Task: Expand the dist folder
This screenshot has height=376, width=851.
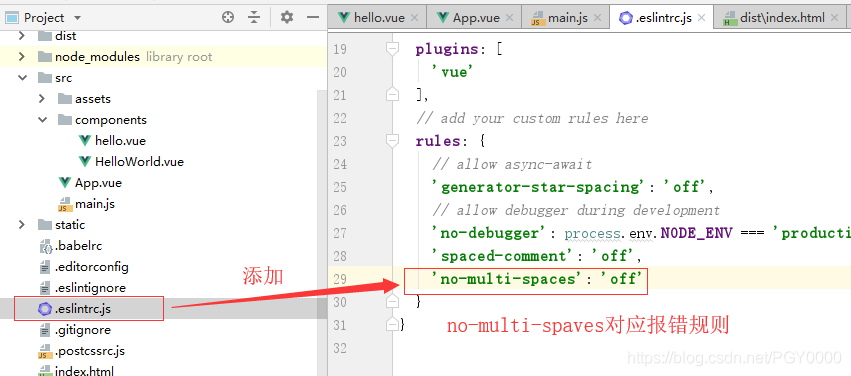Action: point(22,36)
